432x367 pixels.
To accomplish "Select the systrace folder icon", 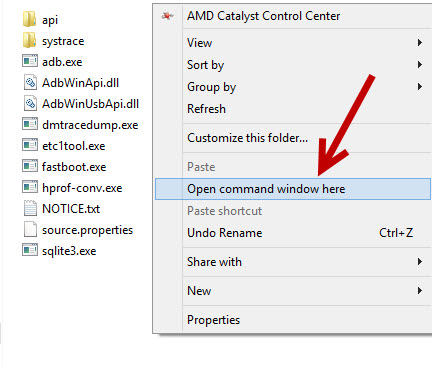I will (x=29, y=40).
